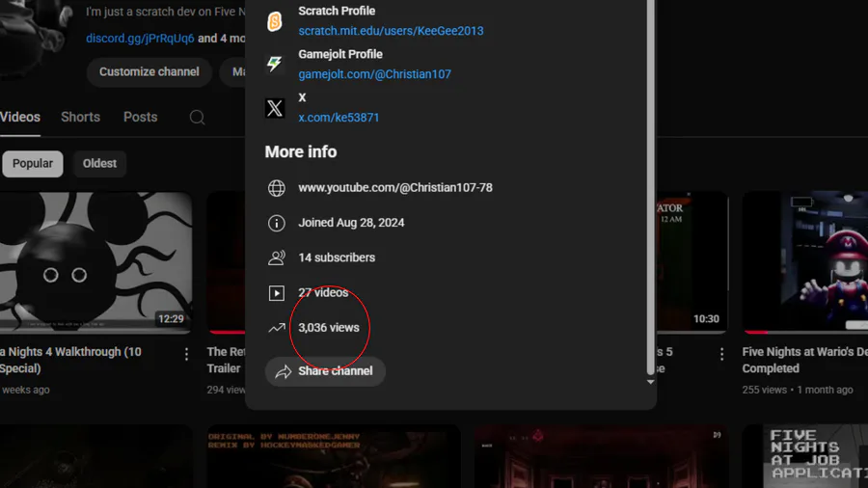Search the channel with the magnifier icon
868x488 pixels.
197,118
